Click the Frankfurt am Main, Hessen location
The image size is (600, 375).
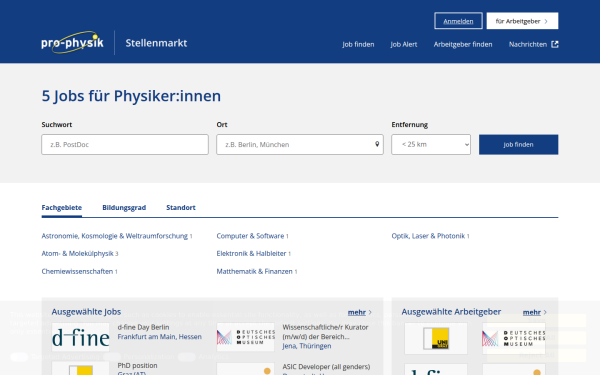[x=160, y=337]
